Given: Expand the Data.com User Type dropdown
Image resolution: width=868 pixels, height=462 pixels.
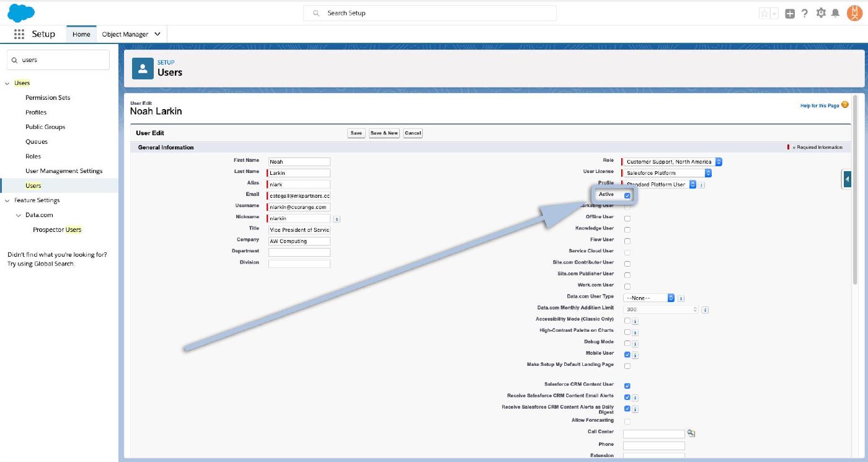Looking at the screenshot, I should click(649, 298).
